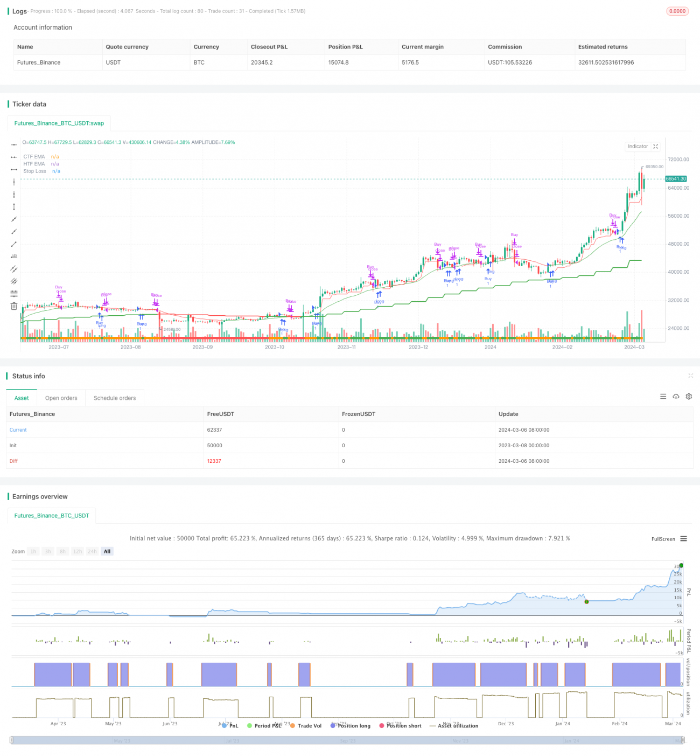Expand the Status info panel to fullscreen
The height and width of the screenshot is (756, 700).
point(691,376)
